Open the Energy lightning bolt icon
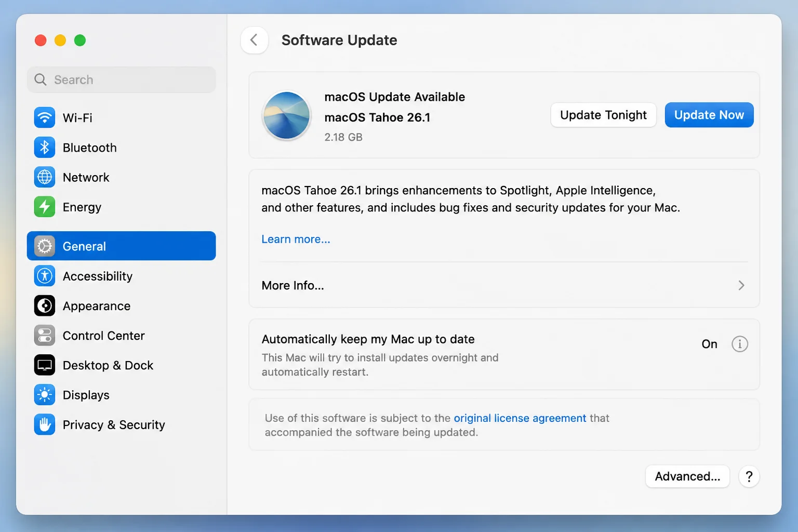The width and height of the screenshot is (798, 532). pyautogui.click(x=45, y=207)
